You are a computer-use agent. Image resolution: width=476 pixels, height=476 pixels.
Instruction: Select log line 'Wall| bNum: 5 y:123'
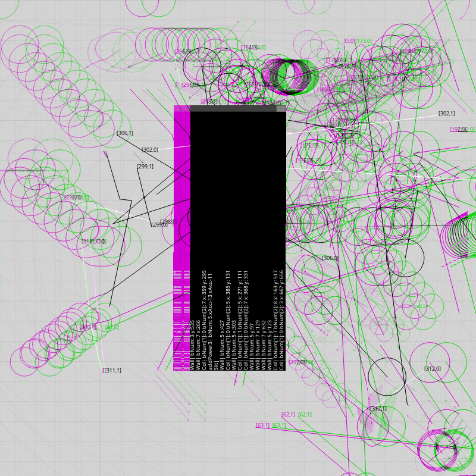[x=270, y=345]
